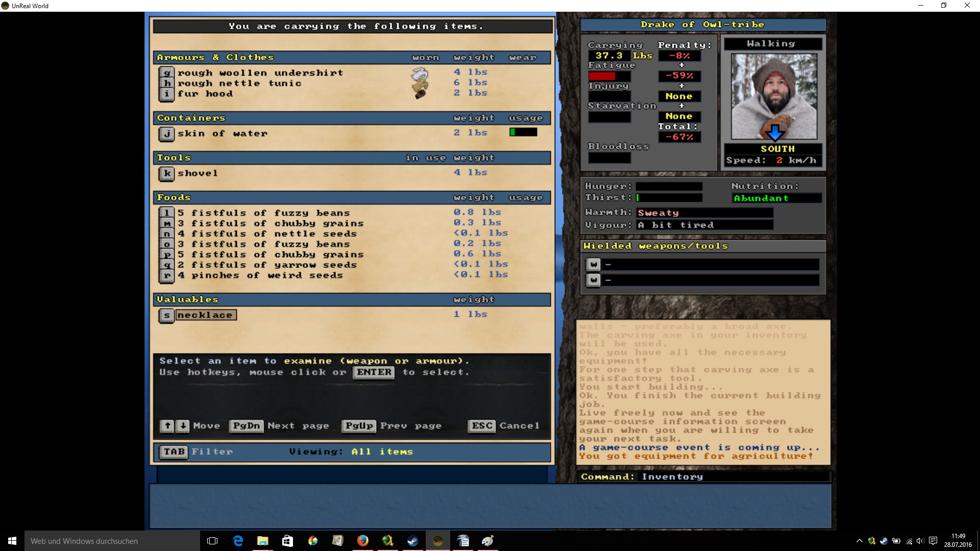Click the red Fatigue bar
Viewport: 980px width, 551px height.
(609, 76)
